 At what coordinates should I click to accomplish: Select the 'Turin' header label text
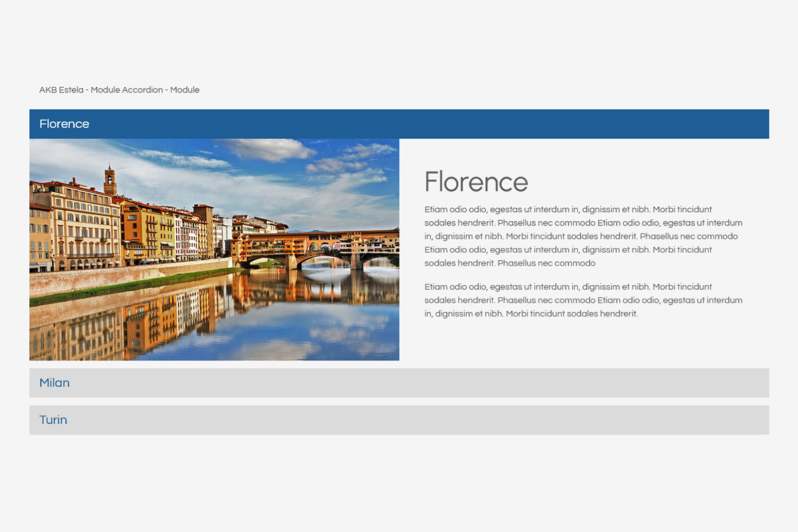(53, 420)
